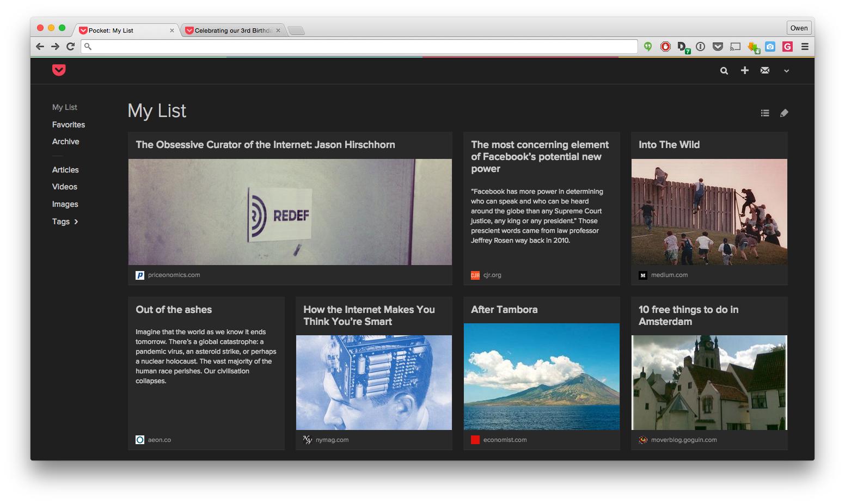Open The Obsessive Curator of the Internet article
Screen dimensions: 845x504
click(x=265, y=145)
